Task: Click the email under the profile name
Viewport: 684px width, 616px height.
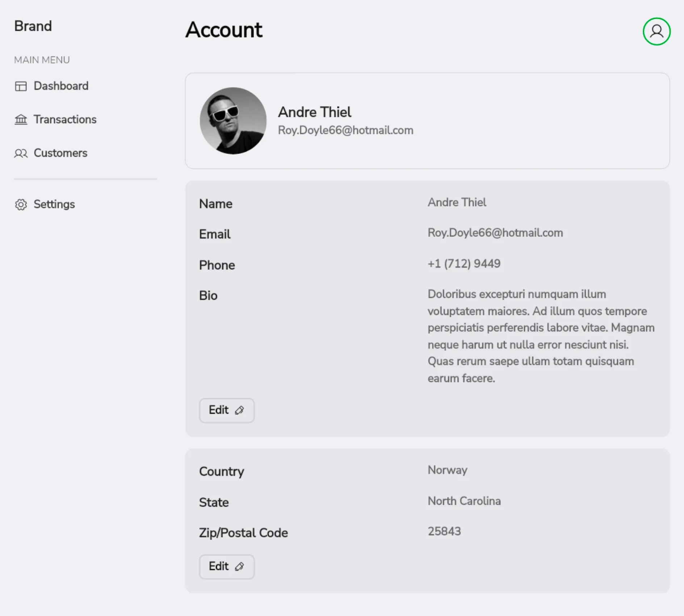Action: point(345,130)
